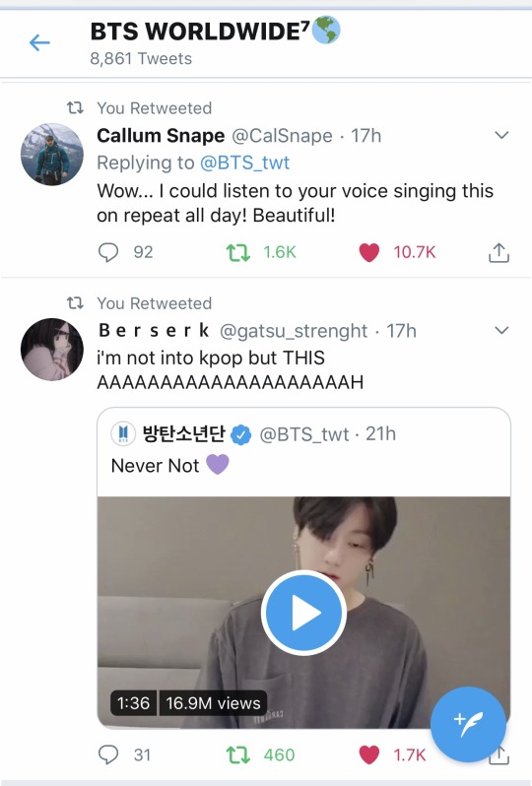
Task: Open the reply icon on Berserk's tweet
Action: point(108,754)
